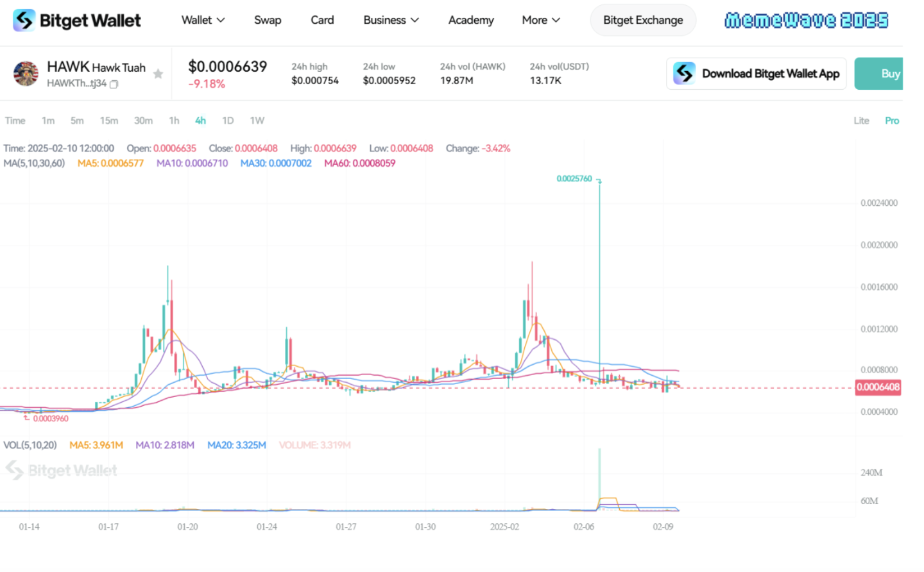
Task: Open the MemeWave 2025 banner
Action: [806, 20]
